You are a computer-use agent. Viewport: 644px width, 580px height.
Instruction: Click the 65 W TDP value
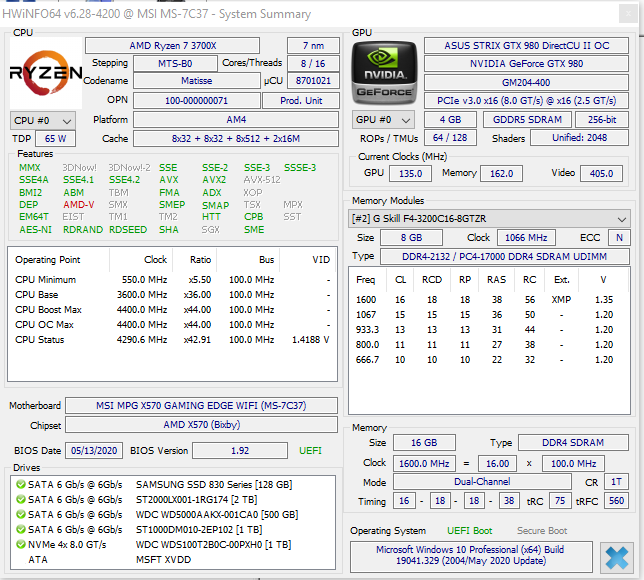click(x=55, y=139)
